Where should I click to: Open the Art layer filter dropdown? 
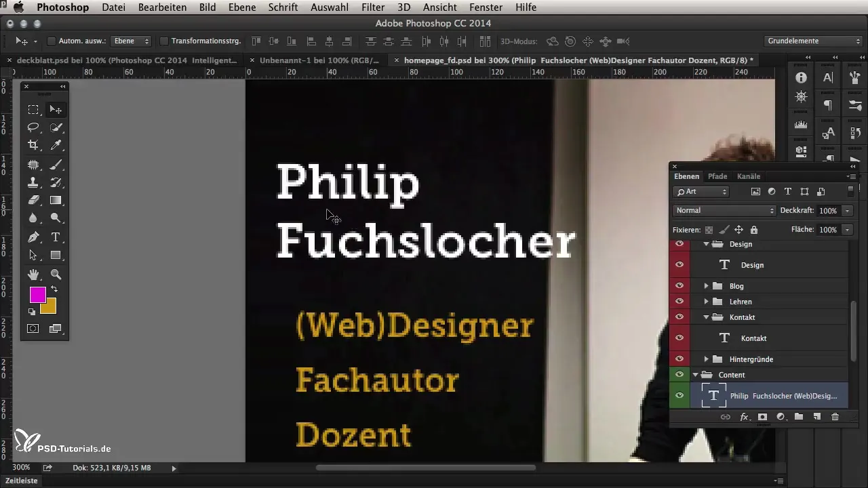701,192
